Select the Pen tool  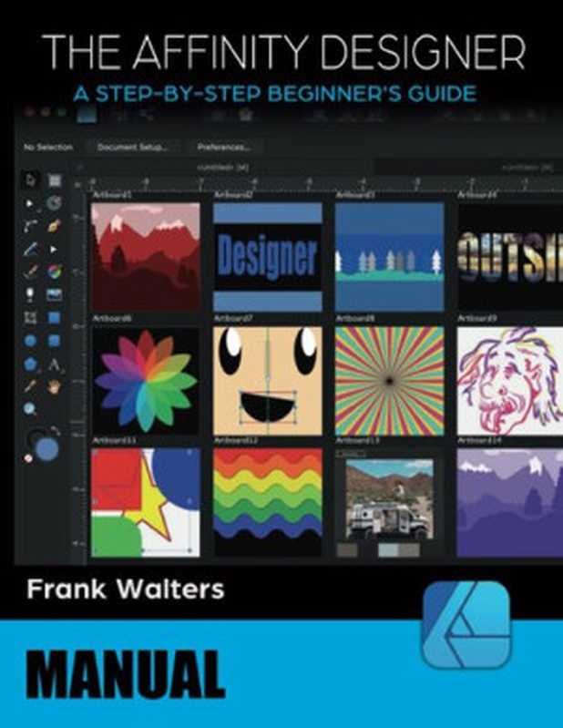pyautogui.click(x=31, y=225)
